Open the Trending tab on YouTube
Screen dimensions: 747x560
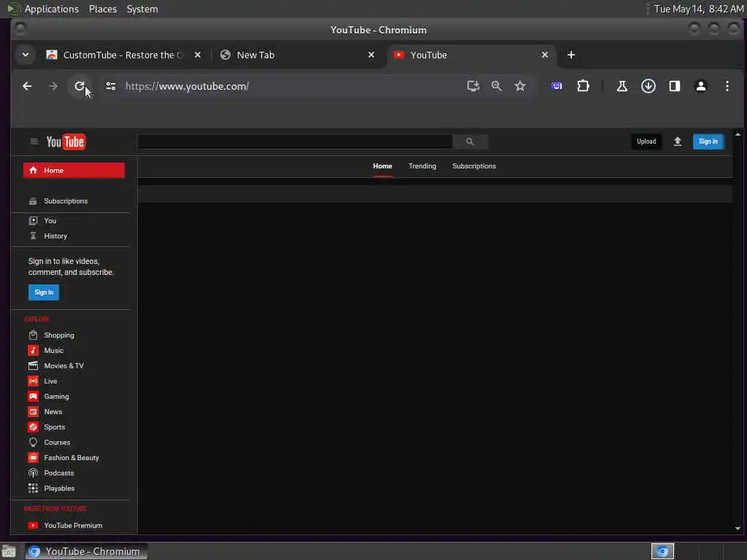click(x=422, y=166)
